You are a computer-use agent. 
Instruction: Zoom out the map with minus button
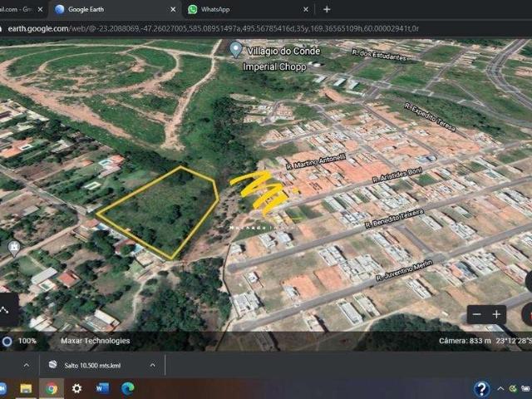(476, 314)
